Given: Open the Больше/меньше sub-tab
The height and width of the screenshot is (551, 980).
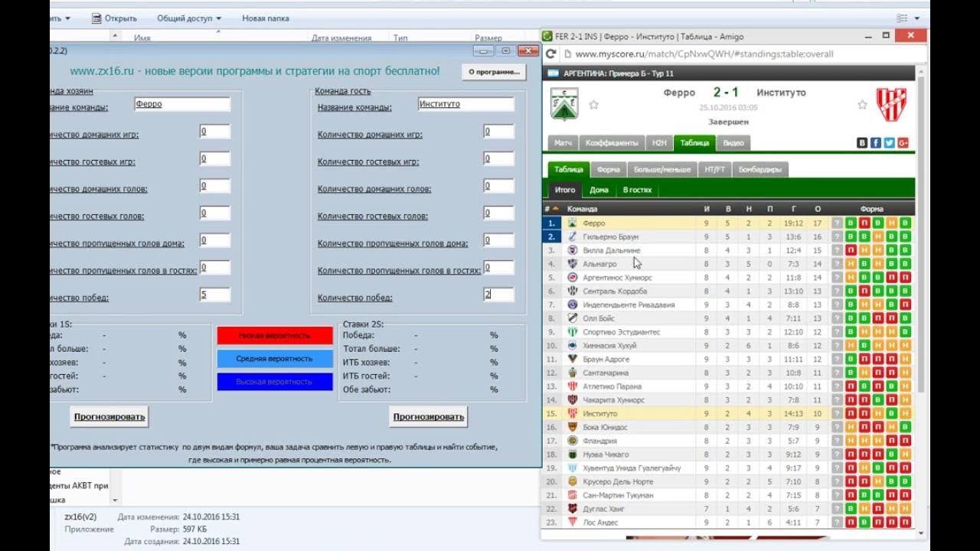Looking at the screenshot, I should click(661, 170).
